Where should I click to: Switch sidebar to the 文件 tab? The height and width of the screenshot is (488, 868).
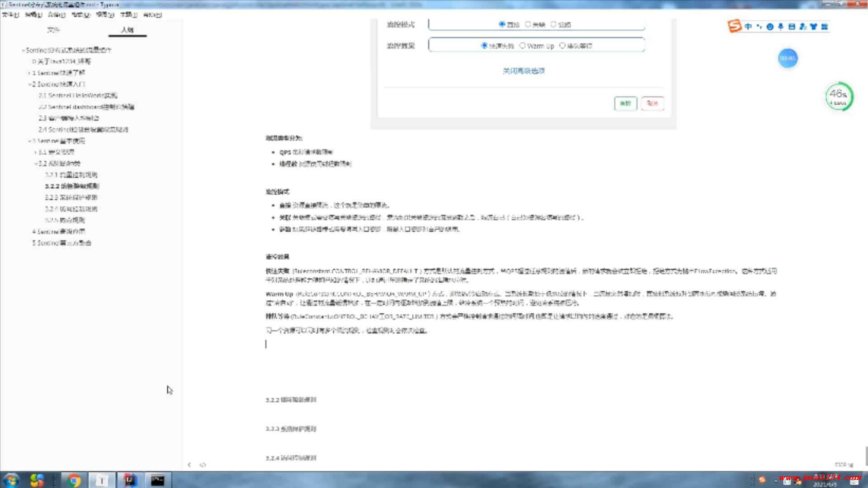pyautogui.click(x=53, y=30)
